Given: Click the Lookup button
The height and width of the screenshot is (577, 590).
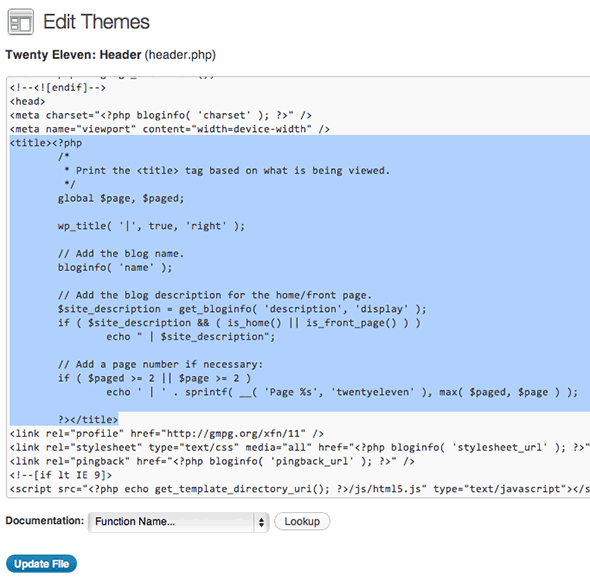Looking at the screenshot, I should point(302,521).
